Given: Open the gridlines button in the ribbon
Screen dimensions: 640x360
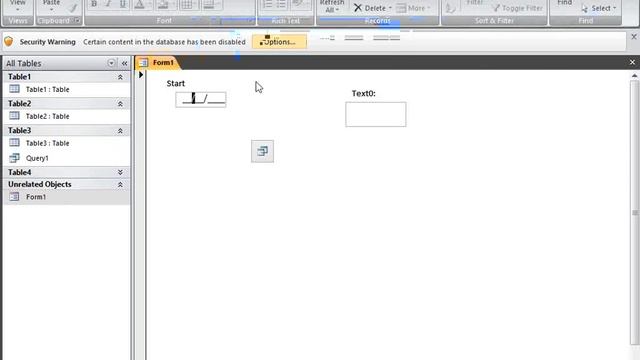Looking at the screenshot, I should coord(187,4).
